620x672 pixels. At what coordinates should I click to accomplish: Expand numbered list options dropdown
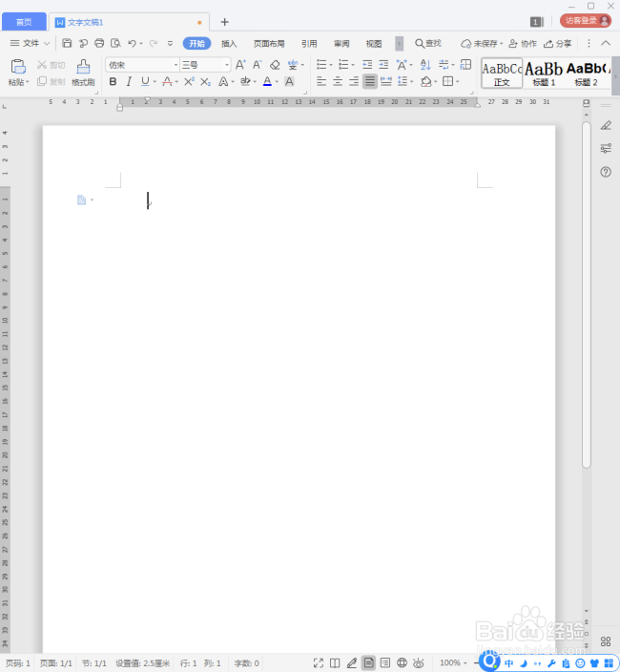click(353, 65)
